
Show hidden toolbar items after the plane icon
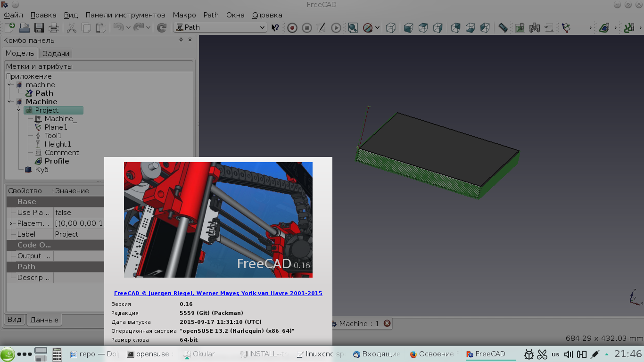point(590,28)
